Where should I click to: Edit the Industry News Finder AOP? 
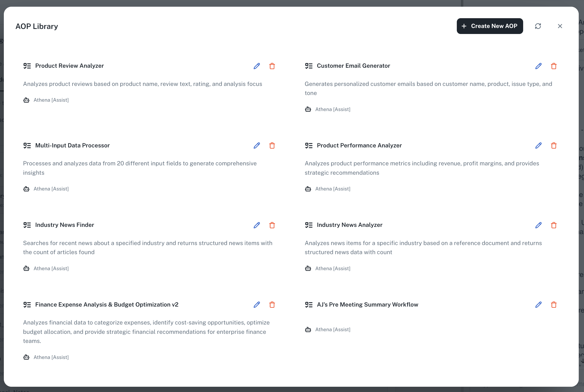pyautogui.click(x=257, y=225)
